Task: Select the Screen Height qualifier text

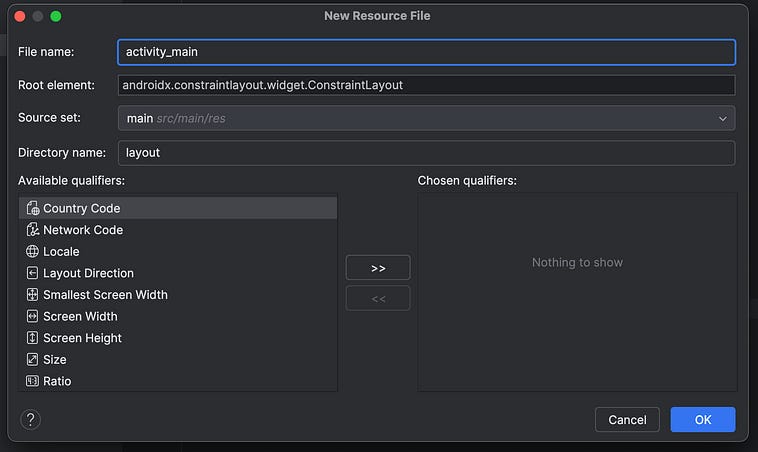Action: tap(82, 338)
